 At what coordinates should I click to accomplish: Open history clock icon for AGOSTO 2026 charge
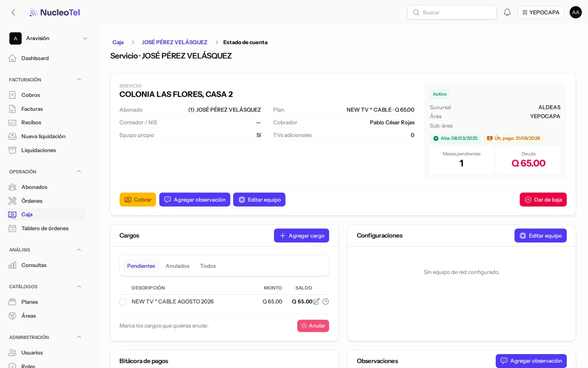326,301
